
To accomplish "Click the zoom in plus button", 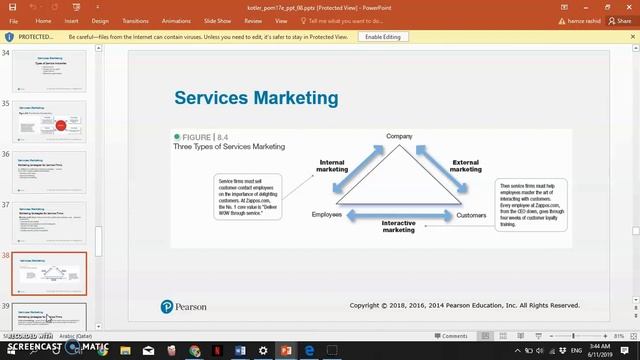I will click(605, 336).
